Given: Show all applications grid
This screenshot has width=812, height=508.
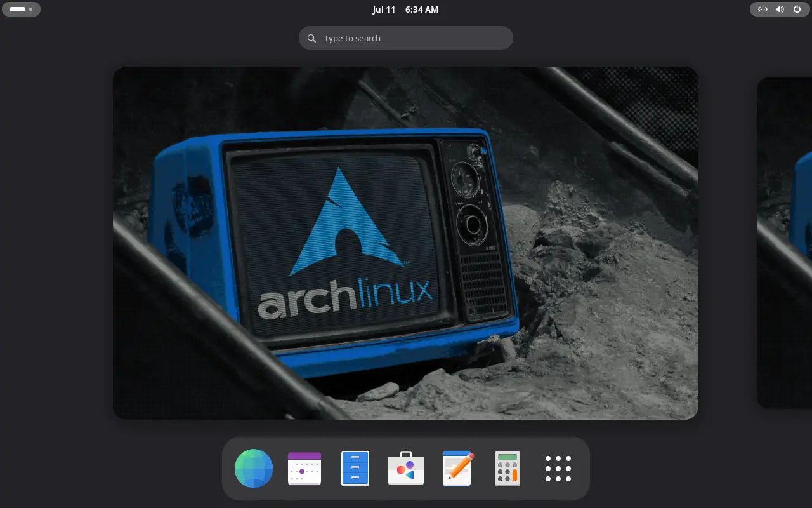Looking at the screenshot, I should (x=558, y=469).
